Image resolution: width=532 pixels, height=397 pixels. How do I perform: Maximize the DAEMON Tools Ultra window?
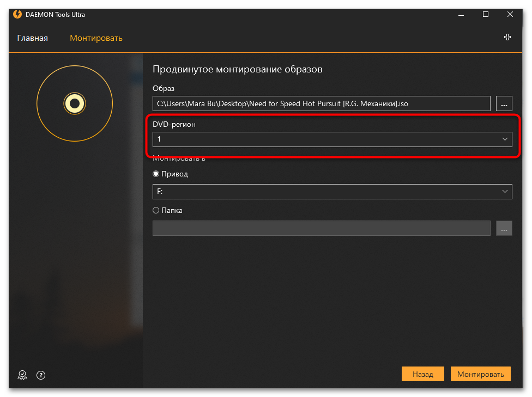coord(486,14)
